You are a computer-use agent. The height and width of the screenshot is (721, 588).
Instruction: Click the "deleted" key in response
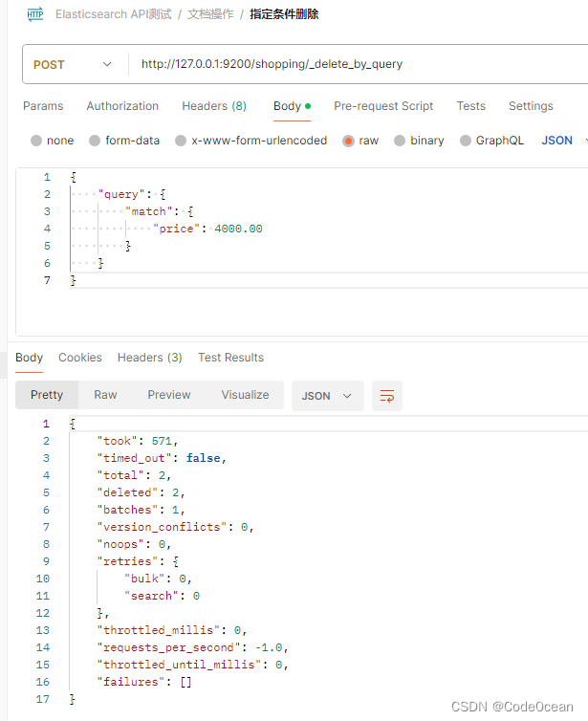127,492
